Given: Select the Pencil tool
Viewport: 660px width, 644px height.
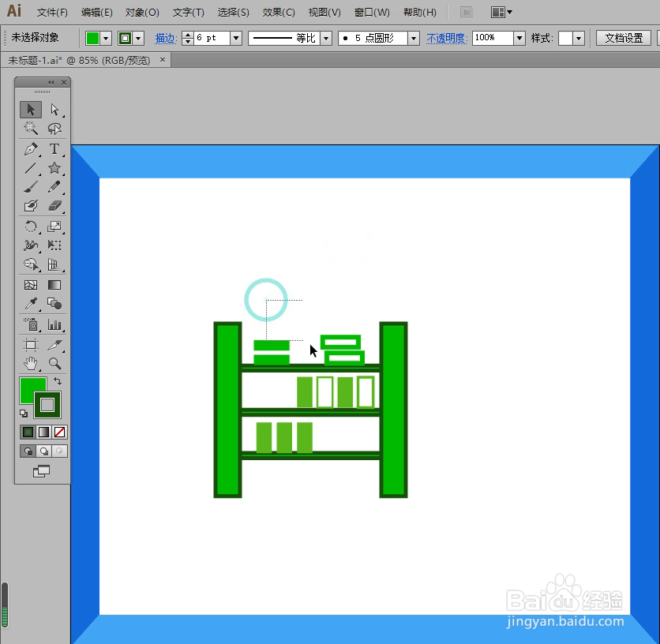Looking at the screenshot, I should coord(54,187).
